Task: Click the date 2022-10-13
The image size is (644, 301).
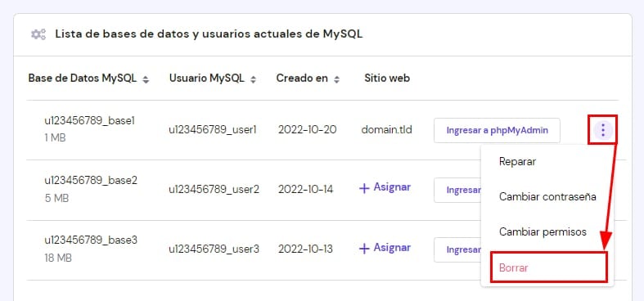Action: [305, 249]
